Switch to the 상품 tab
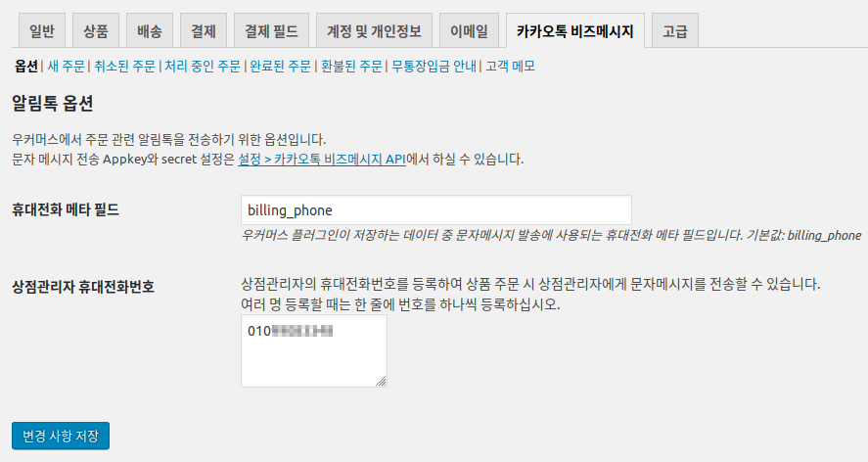The height and width of the screenshot is (462, 868). click(x=96, y=31)
